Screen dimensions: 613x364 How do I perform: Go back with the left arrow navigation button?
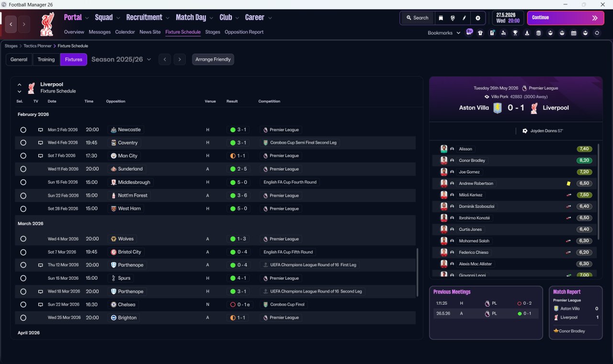click(11, 24)
